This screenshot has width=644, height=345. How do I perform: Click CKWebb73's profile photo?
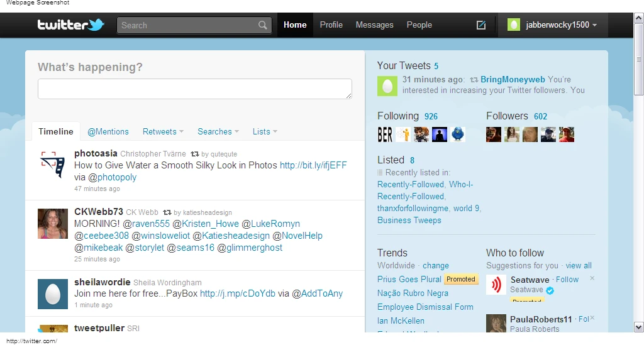pyautogui.click(x=53, y=224)
